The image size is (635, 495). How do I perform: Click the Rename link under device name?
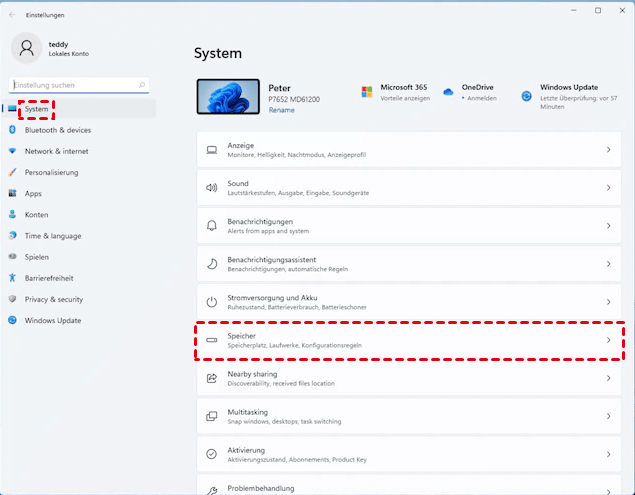(282, 110)
